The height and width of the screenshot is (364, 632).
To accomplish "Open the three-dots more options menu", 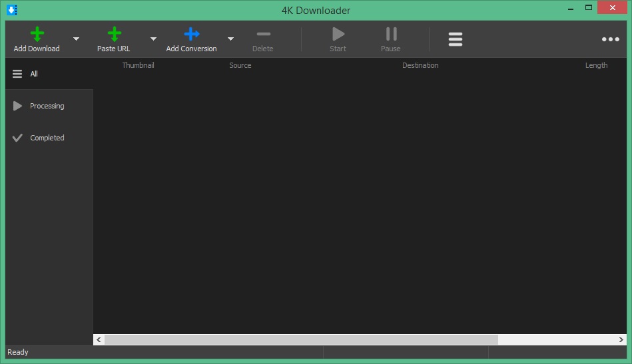I will pyautogui.click(x=610, y=39).
